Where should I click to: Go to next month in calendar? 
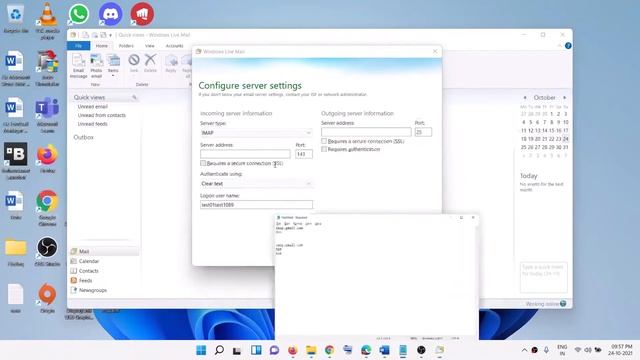(564, 98)
